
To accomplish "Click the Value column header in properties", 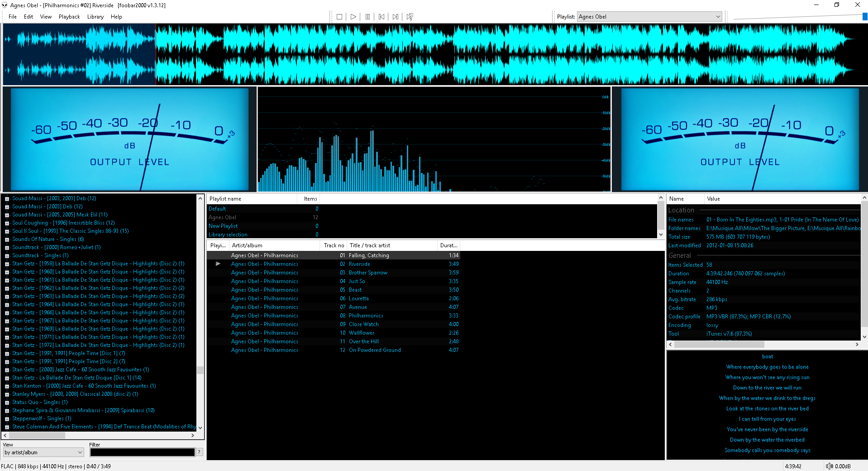I will coord(783,199).
